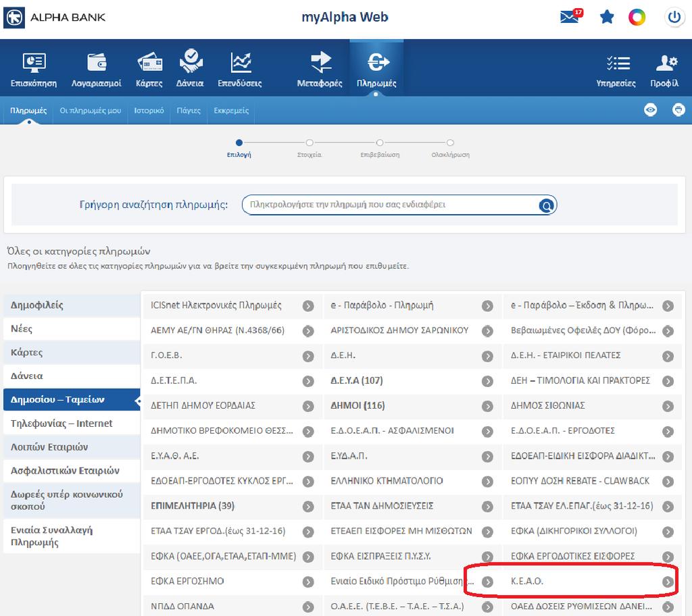Image resolution: width=692 pixels, height=616 pixels.
Task: Open Υπηρεσίες services section
Action: click(x=616, y=70)
